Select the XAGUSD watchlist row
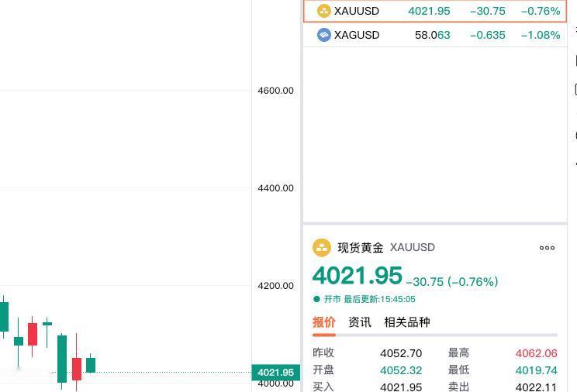 [x=435, y=35]
